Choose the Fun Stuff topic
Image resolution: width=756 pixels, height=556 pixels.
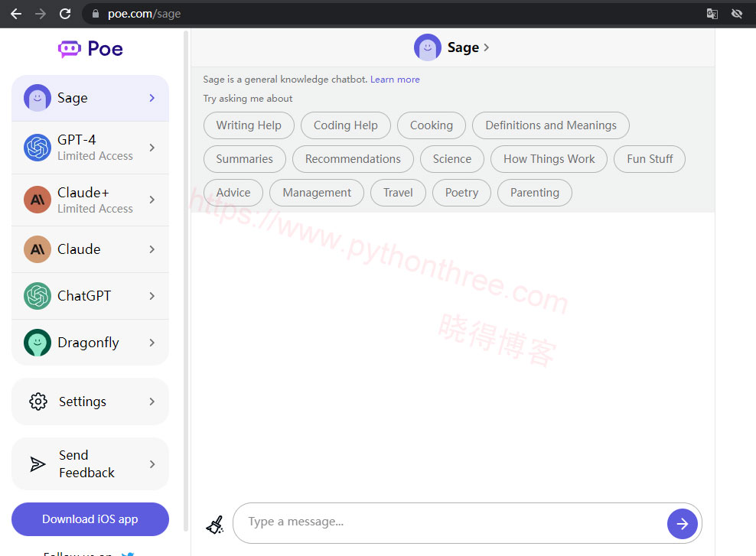coord(649,158)
